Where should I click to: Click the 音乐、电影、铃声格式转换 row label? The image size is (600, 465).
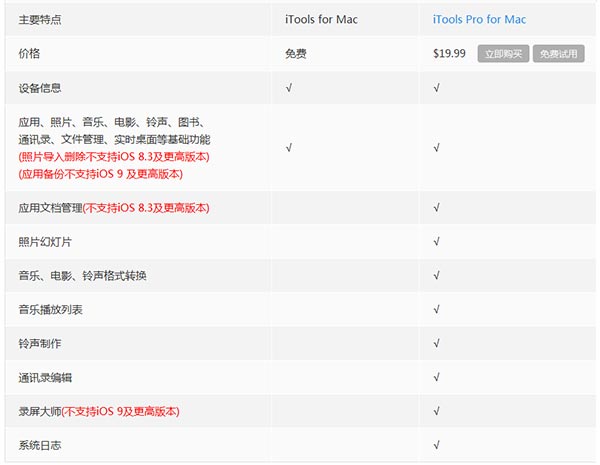coord(82,276)
